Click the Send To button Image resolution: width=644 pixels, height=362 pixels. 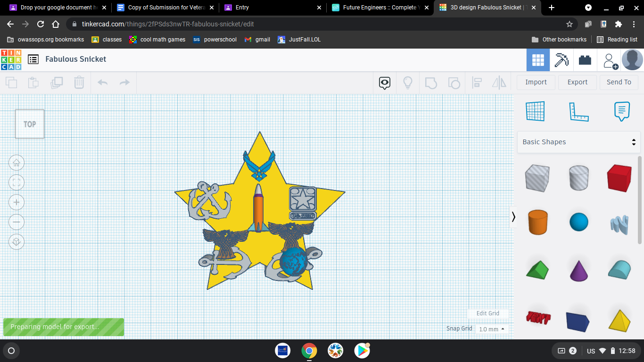[619, 82]
